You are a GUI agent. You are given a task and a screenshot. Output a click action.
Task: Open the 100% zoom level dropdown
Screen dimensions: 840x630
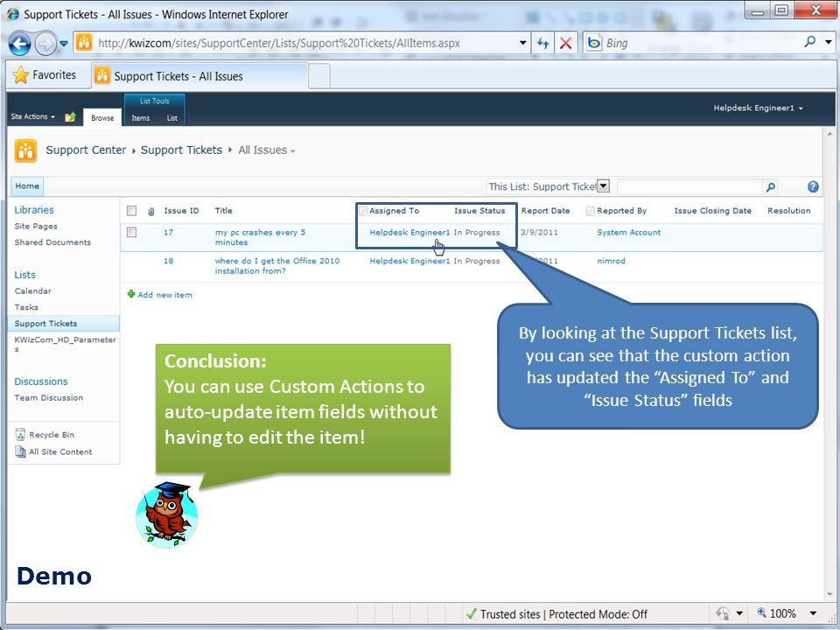tap(813, 613)
